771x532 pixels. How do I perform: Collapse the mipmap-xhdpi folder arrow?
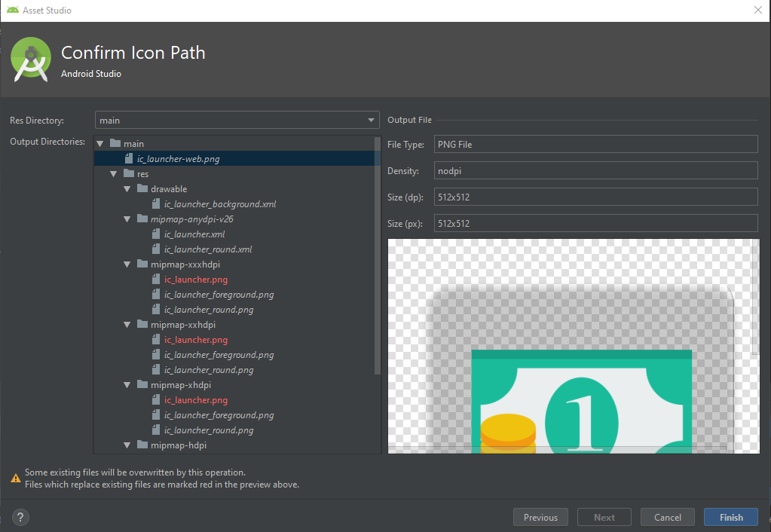(127, 385)
